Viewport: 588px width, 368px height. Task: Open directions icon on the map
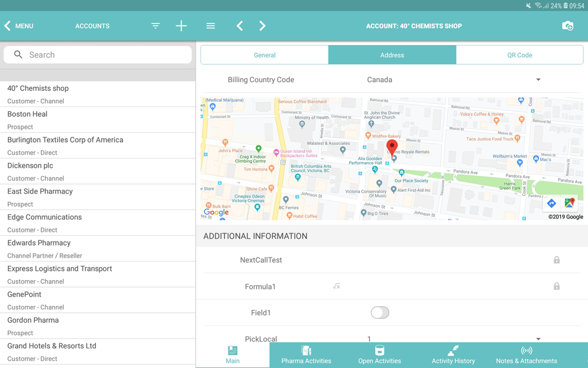tap(551, 203)
